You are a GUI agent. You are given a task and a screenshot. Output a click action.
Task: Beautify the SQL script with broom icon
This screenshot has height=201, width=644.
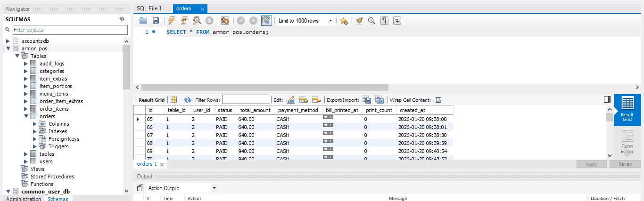coord(359,21)
